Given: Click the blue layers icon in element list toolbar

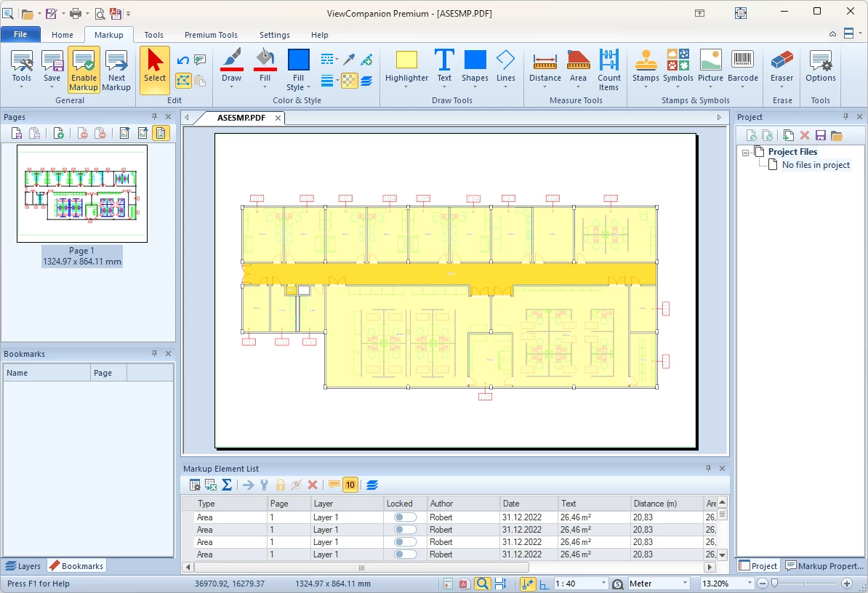Looking at the screenshot, I should tap(372, 485).
